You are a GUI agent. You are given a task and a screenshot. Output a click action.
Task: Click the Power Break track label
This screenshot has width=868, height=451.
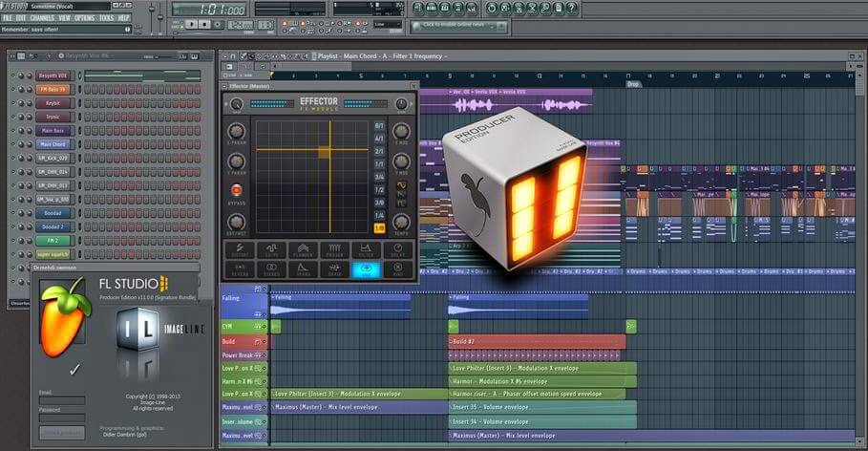point(243,355)
